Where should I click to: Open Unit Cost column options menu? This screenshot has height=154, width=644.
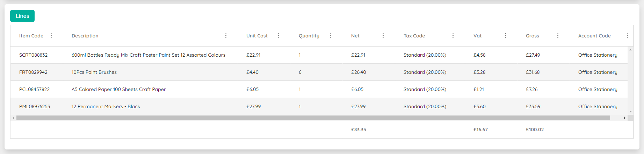coord(278,36)
